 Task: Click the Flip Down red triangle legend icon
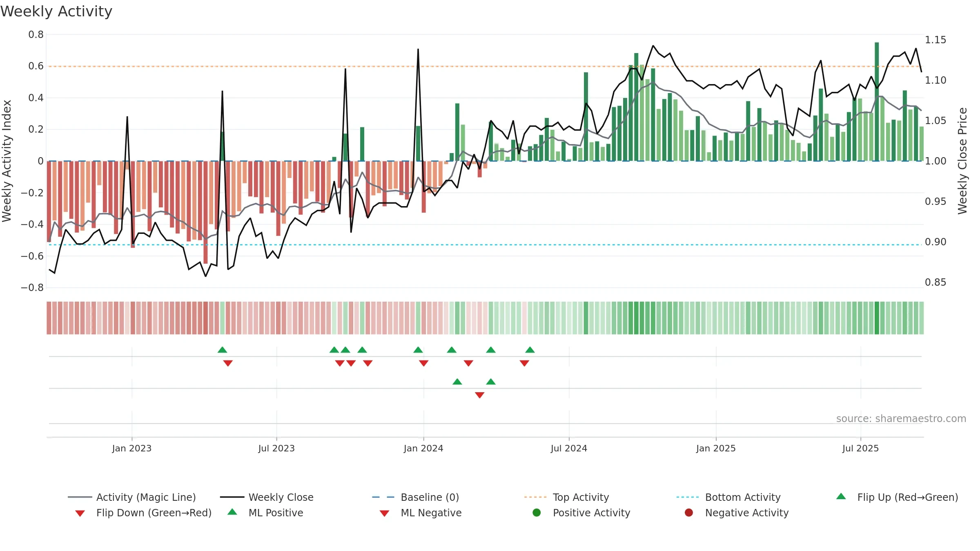80,513
